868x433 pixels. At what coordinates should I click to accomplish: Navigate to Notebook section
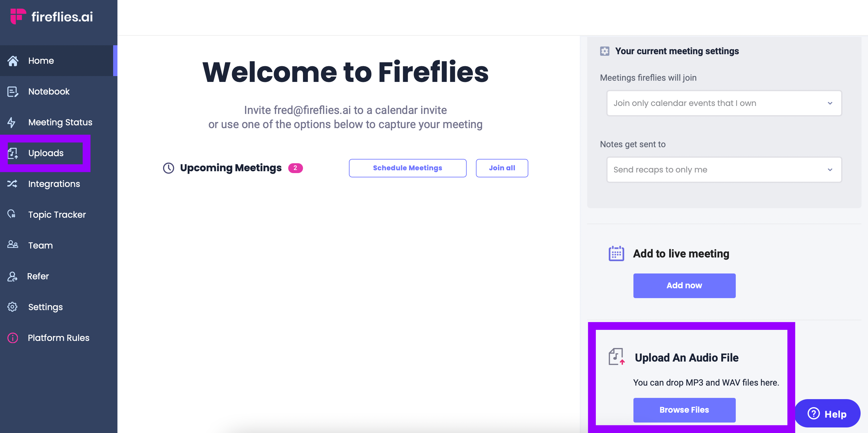[48, 91]
